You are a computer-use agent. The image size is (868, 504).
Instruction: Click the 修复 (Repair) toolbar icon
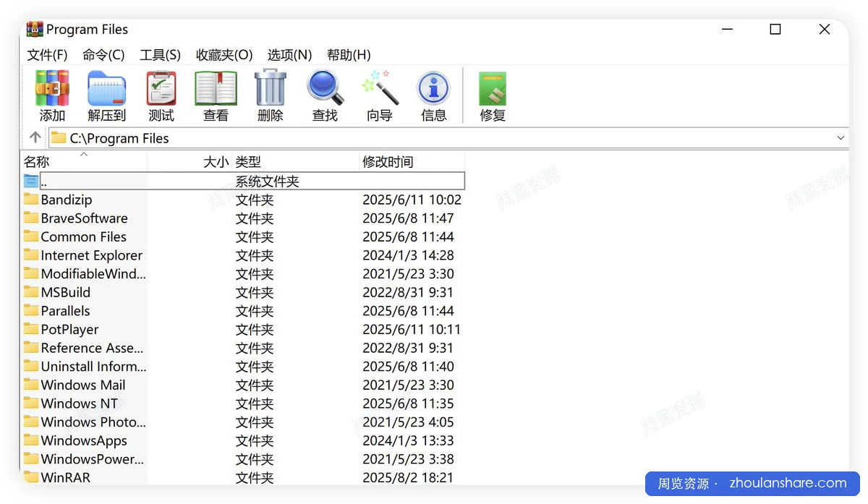pyautogui.click(x=493, y=88)
